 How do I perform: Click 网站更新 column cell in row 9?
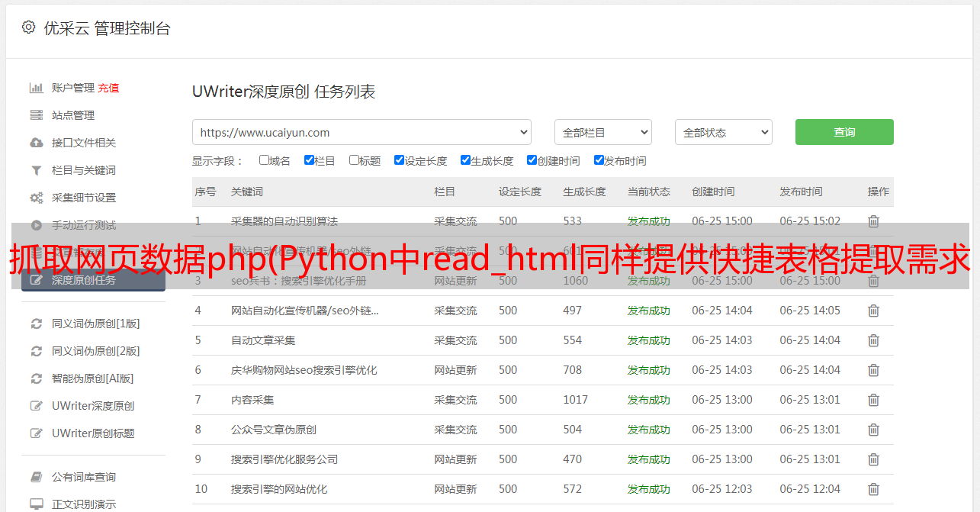tap(456, 459)
